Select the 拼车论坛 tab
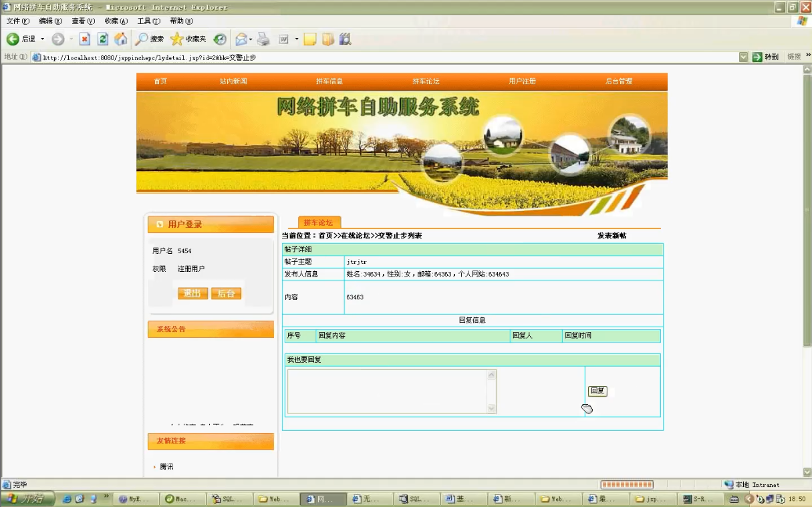This screenshot has height=507, width=812. (319, 222)
